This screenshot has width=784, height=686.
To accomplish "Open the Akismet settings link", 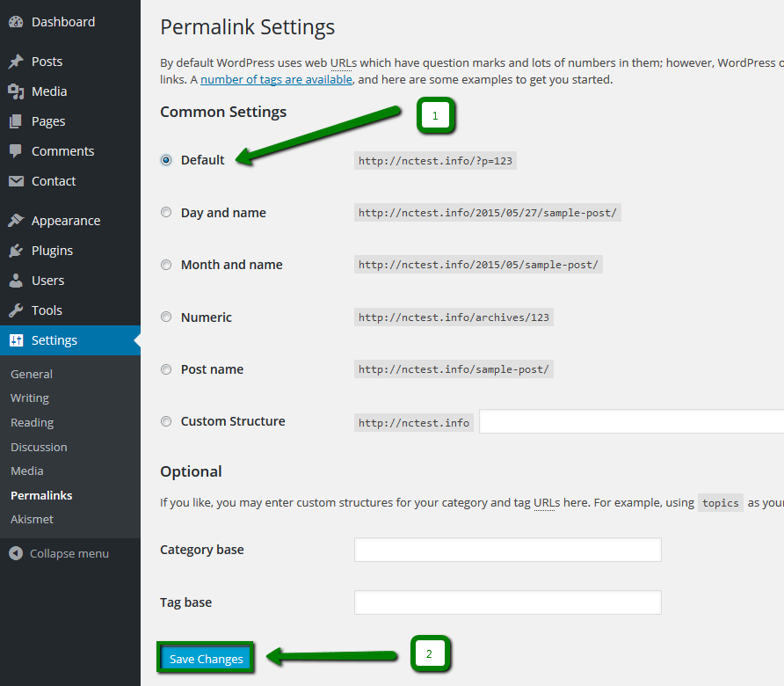I will tap(32, 520).
